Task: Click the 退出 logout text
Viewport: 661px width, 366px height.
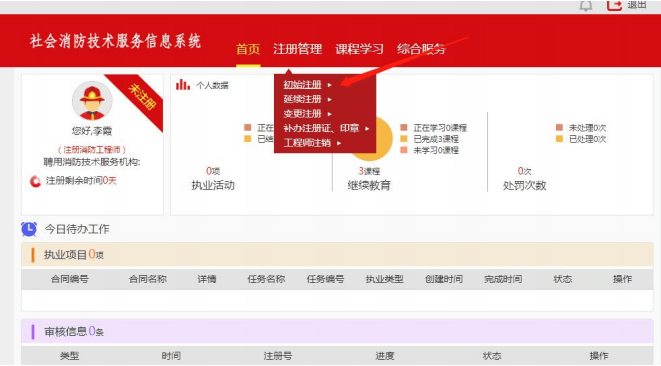Action: pos(637,5)
